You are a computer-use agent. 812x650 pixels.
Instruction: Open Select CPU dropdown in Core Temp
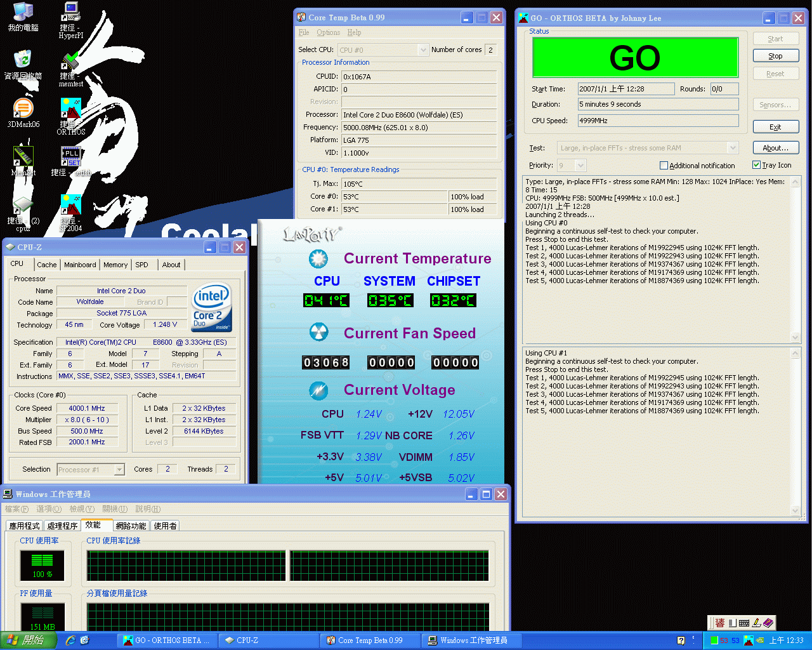click(x=423, y=50)
